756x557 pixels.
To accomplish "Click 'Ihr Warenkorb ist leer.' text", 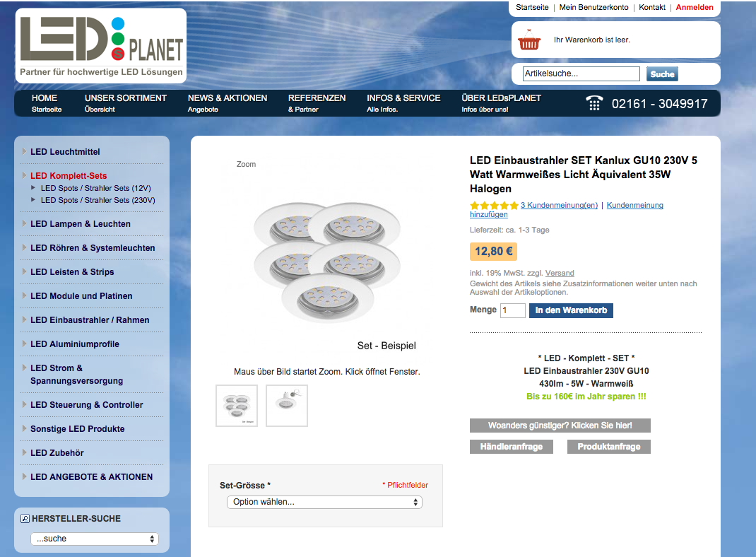I will [591, 40].
